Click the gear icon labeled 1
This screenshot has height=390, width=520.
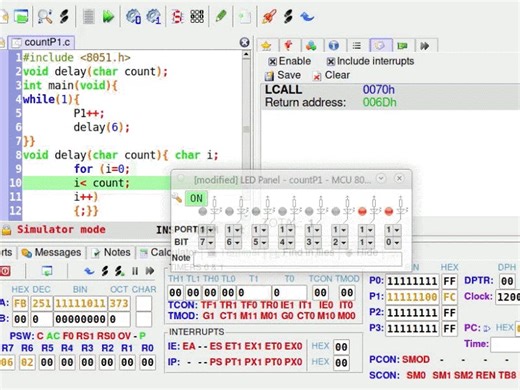pyautogui.click(x=154, y=16)
